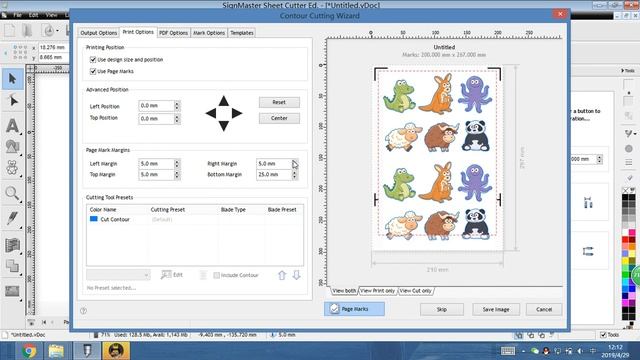Click the Bottom Margin input field
Screen dimensions: 640x360
point(274,174)
